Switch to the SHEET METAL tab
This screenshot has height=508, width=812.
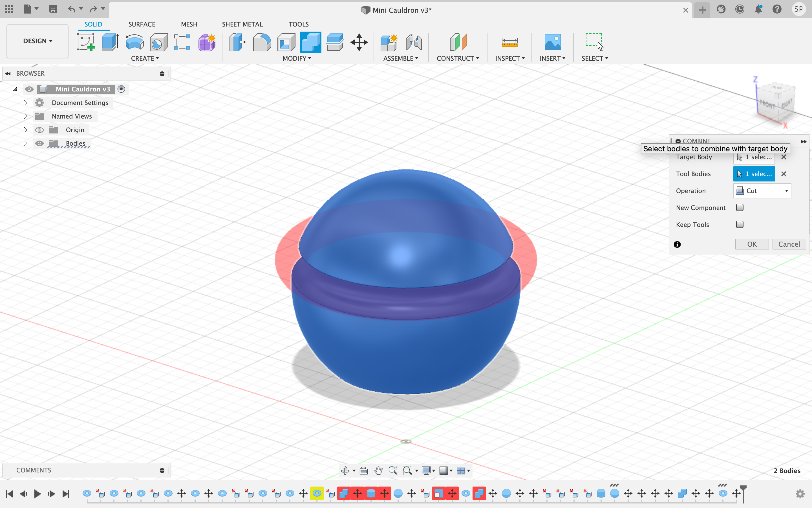(242, 24)
